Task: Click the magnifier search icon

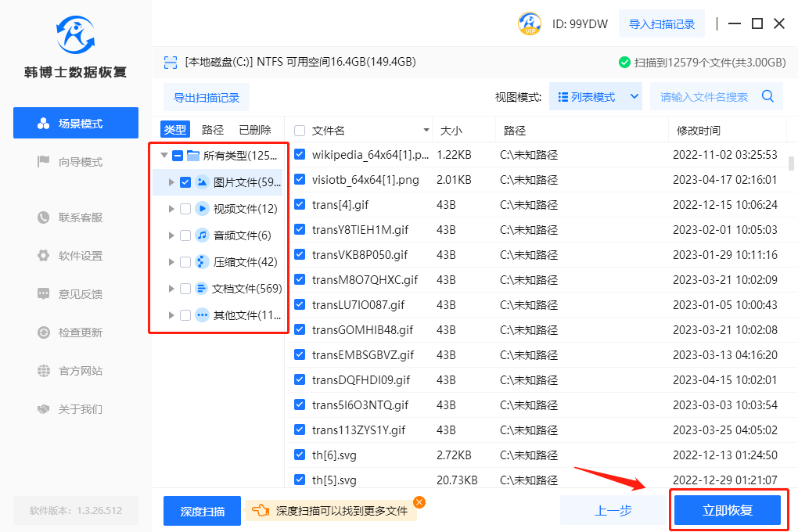Action: tap(768, 96)
